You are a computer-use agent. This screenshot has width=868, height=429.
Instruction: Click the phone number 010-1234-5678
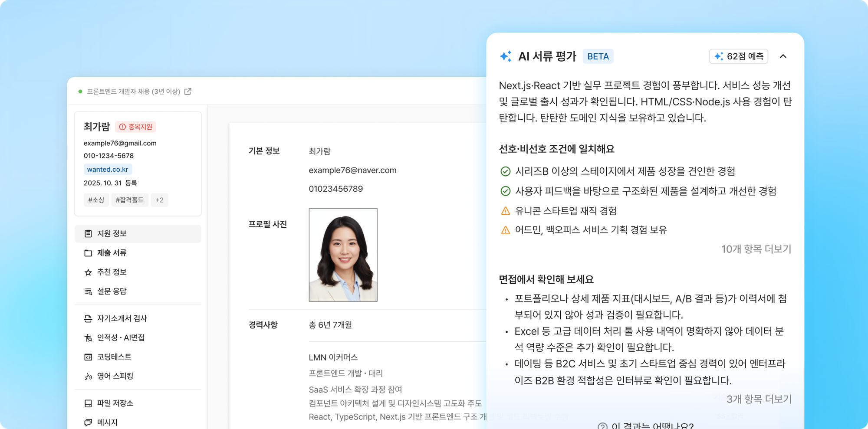pos(108,156)
